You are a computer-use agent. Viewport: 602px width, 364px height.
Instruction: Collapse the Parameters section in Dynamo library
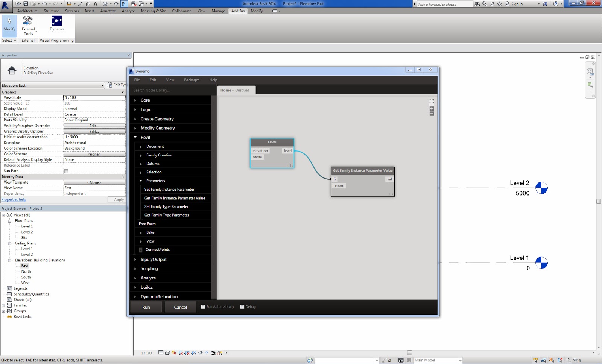[x=141, y=181]
